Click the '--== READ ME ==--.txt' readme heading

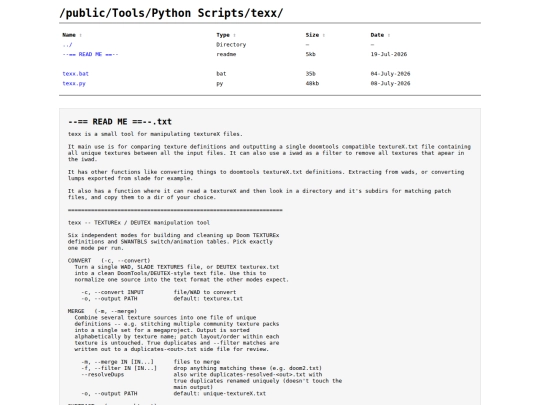(x=120, y=122)
